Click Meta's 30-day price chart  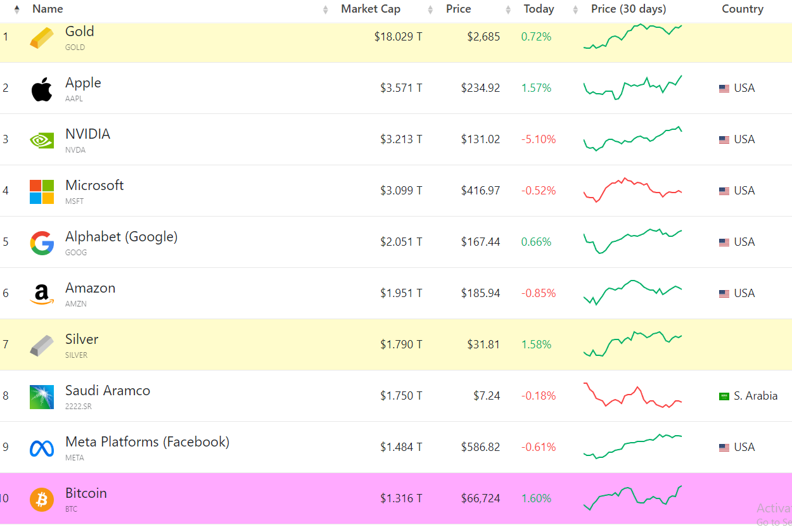point(632,446)
